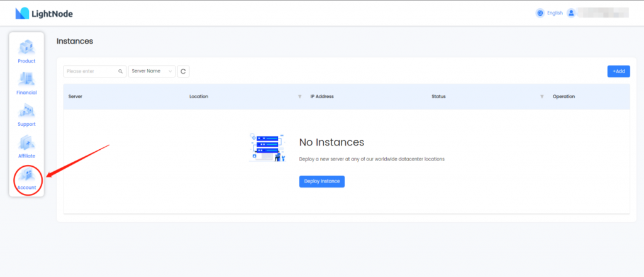Open the Financial section in sidebar
644x277 pixels.
(x=26, y=83)
